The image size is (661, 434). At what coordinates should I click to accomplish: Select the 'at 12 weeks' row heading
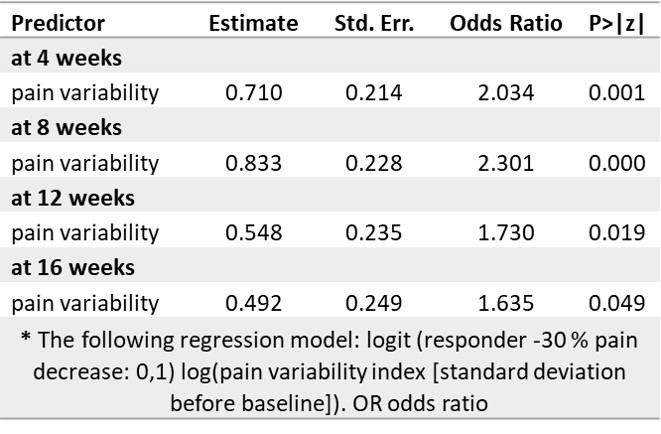(x=71, y=198)
